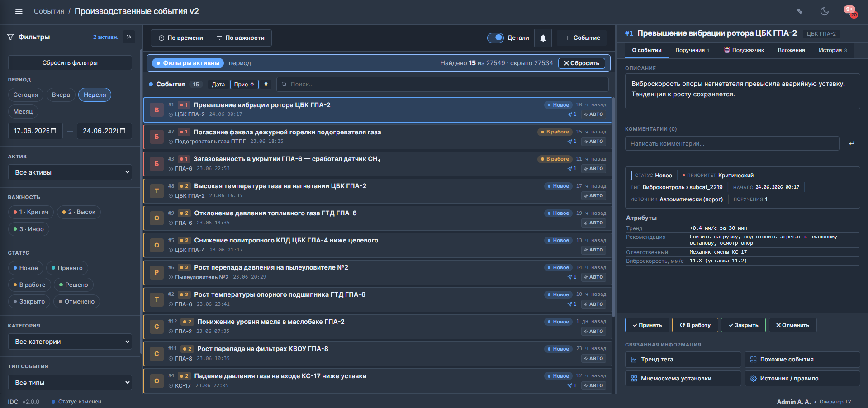Image resolution: width=868 pixels, height=408 pixels.
Task: Open the Все активы dropdown
Action: [x=70, y=172]
